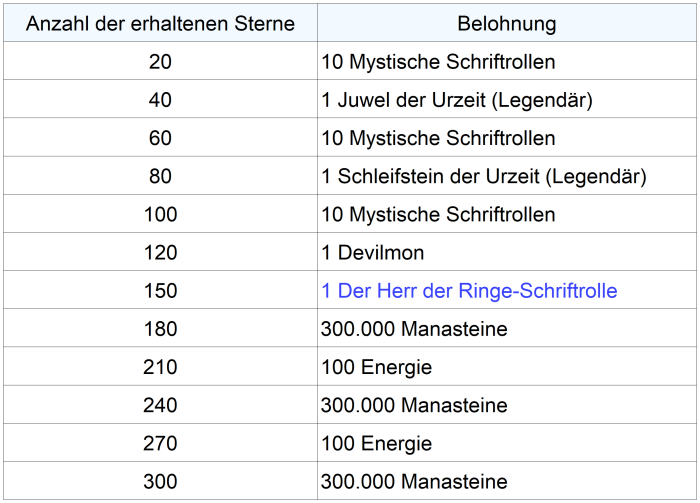Click the 210 stars cell
This screenshot has width=700, height=503.
point(160,367)
